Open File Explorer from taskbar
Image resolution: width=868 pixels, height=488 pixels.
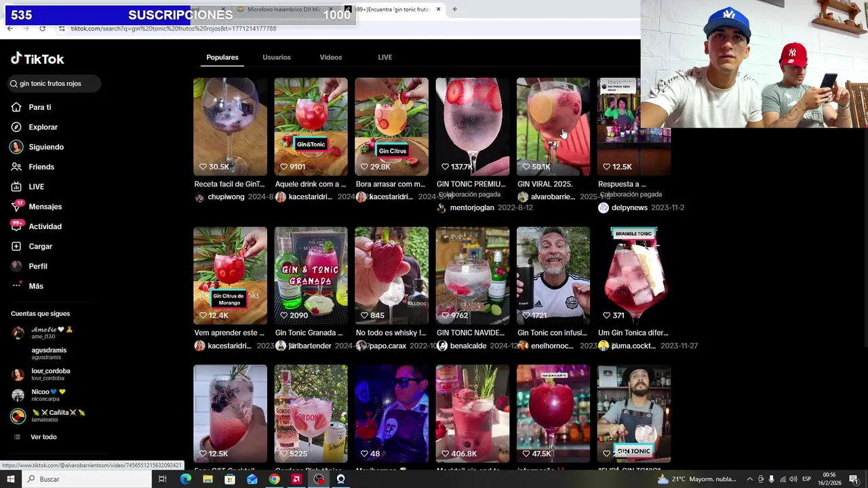tap(208, 479)
